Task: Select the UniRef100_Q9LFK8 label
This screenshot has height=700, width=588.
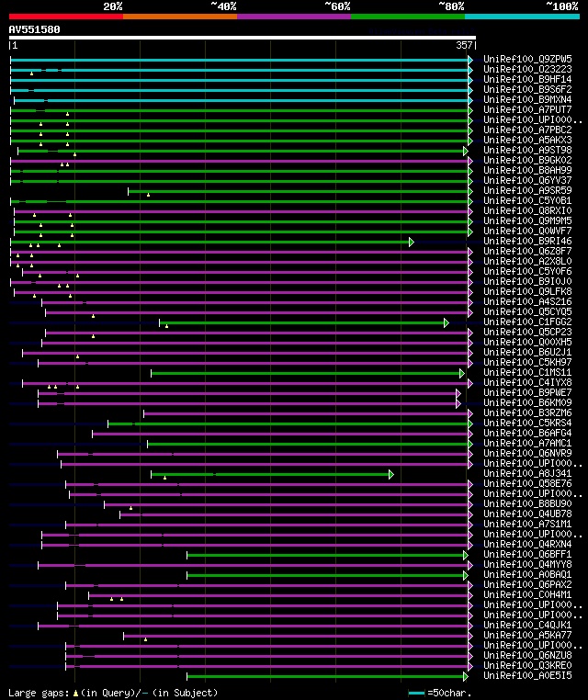Action: pos(527,291)
